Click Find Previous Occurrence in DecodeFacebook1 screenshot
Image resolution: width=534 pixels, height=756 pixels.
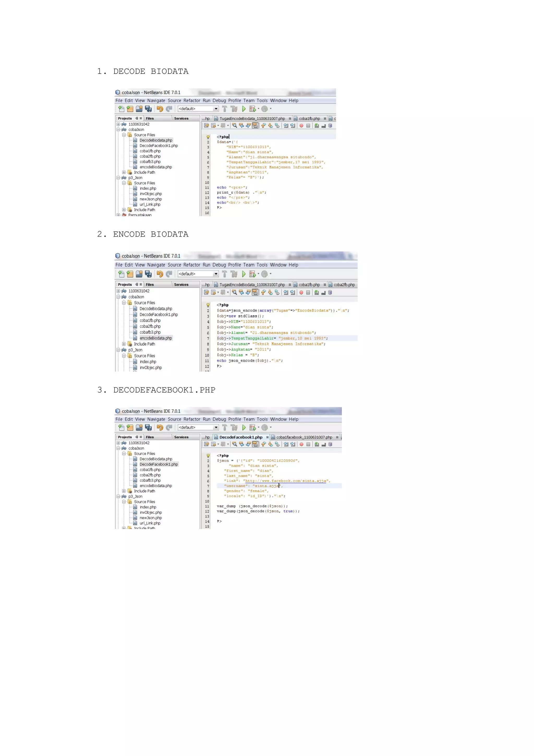[x=241, y=444]
